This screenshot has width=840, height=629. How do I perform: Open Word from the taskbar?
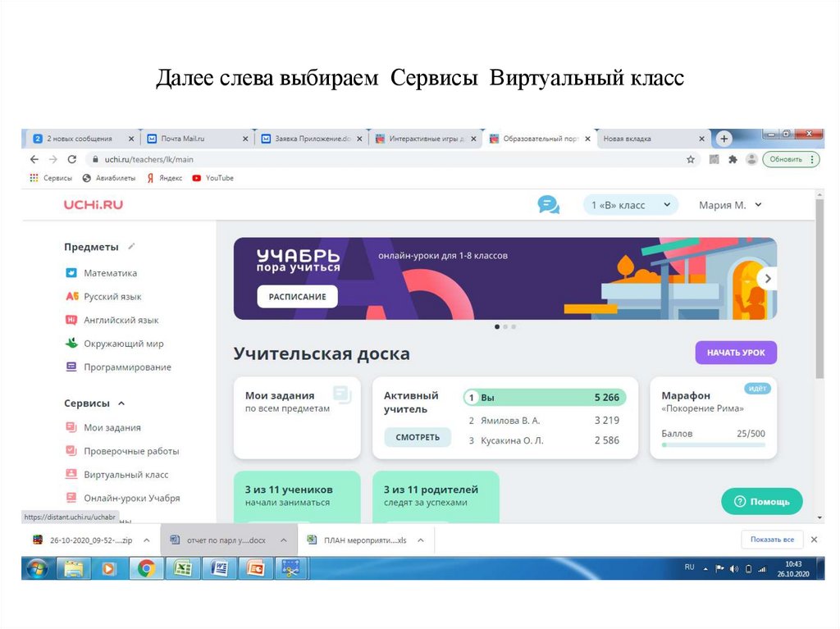pyautogui.click(x=219, y=568)
